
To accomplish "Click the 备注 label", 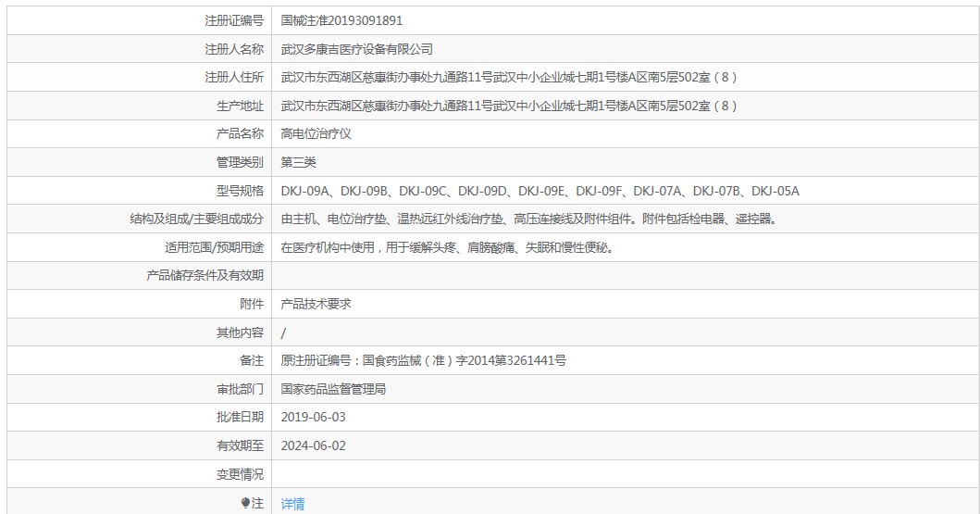I will point(252,361).
